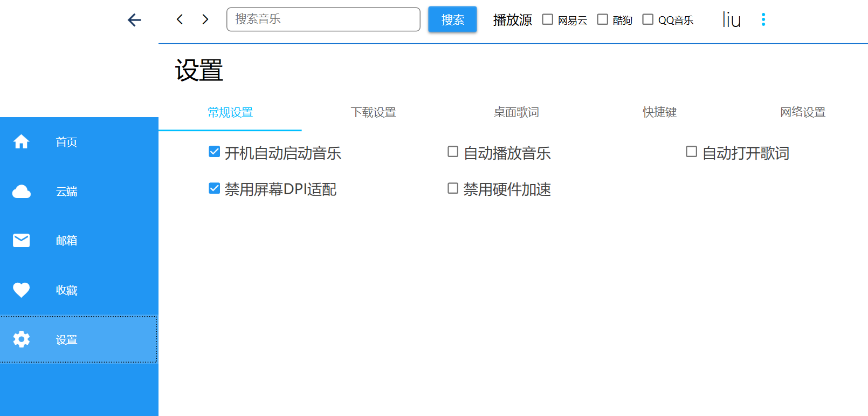Click the cloud icon in sidebar
The height and width of the screenshot is (416, 868).
22,192
